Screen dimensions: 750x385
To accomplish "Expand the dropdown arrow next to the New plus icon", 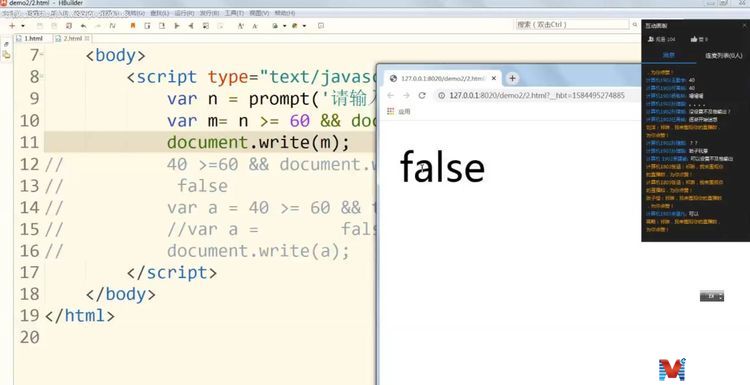I will (23, 26).
